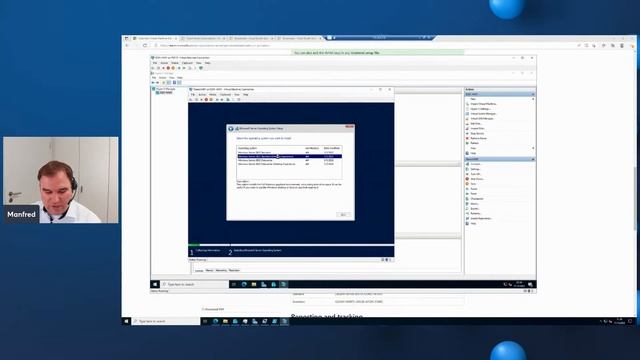Click browser back button

click(127, 45)
